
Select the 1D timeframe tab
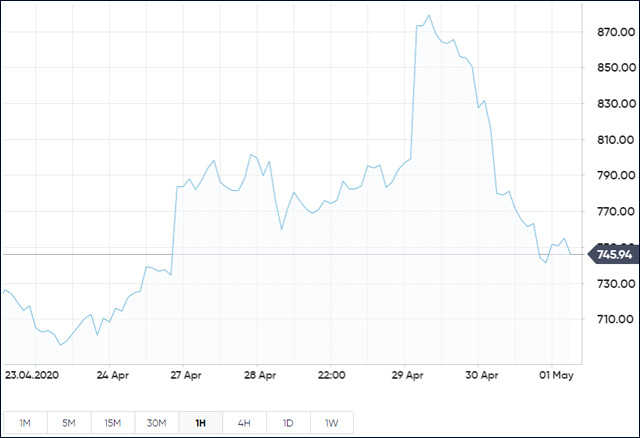pyautogui.click(x=288, y=423)
